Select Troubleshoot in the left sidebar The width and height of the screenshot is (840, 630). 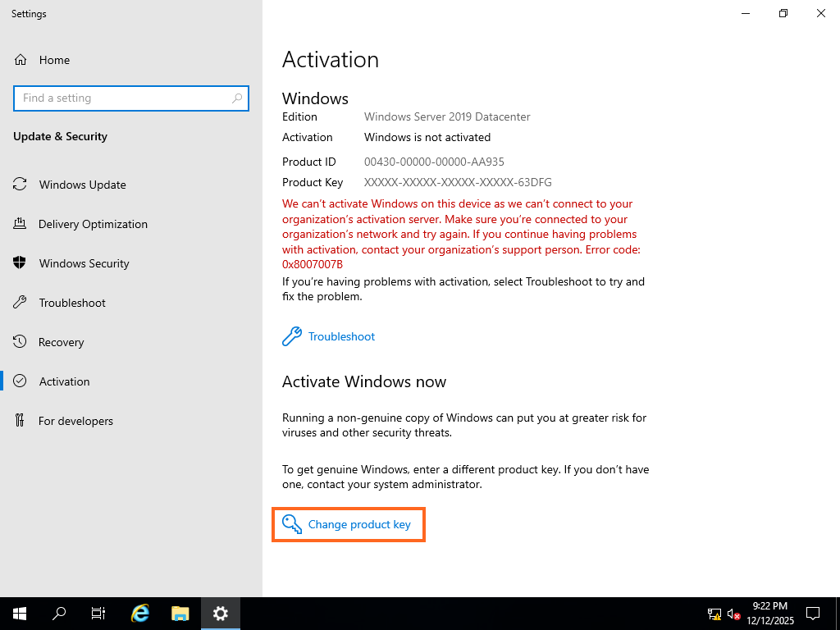72,303
